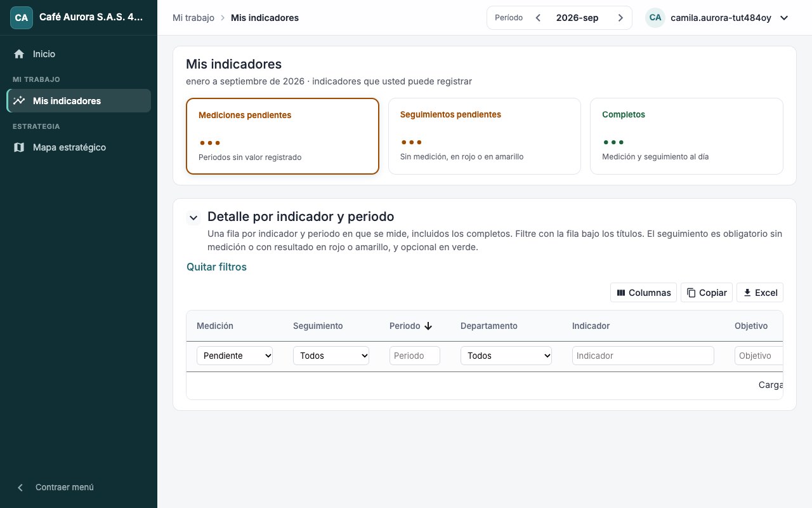Open the Medición filter dropdown

pos(235,356)
